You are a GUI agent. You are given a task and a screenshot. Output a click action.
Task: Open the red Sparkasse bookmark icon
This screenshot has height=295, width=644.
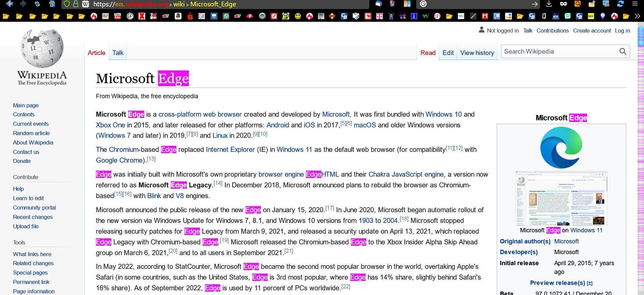click(x=190, y=16)
